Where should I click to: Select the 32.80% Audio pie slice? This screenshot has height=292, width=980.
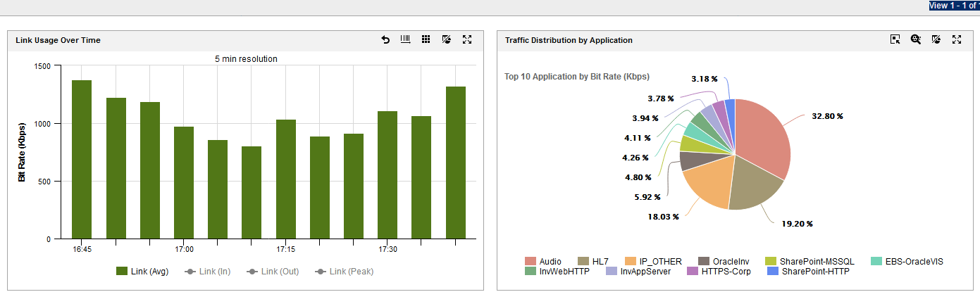pos(761,141)
